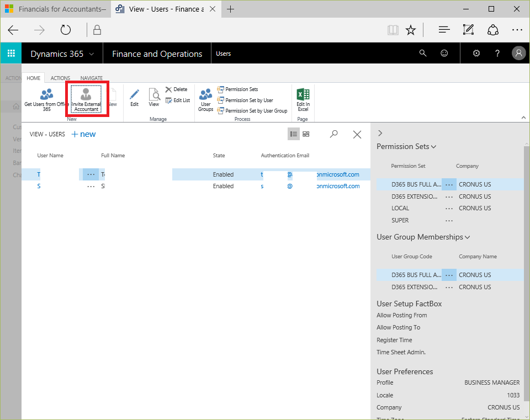Click the + new link
The height and width of the screenshot is (420, 530).
[84, 134]
